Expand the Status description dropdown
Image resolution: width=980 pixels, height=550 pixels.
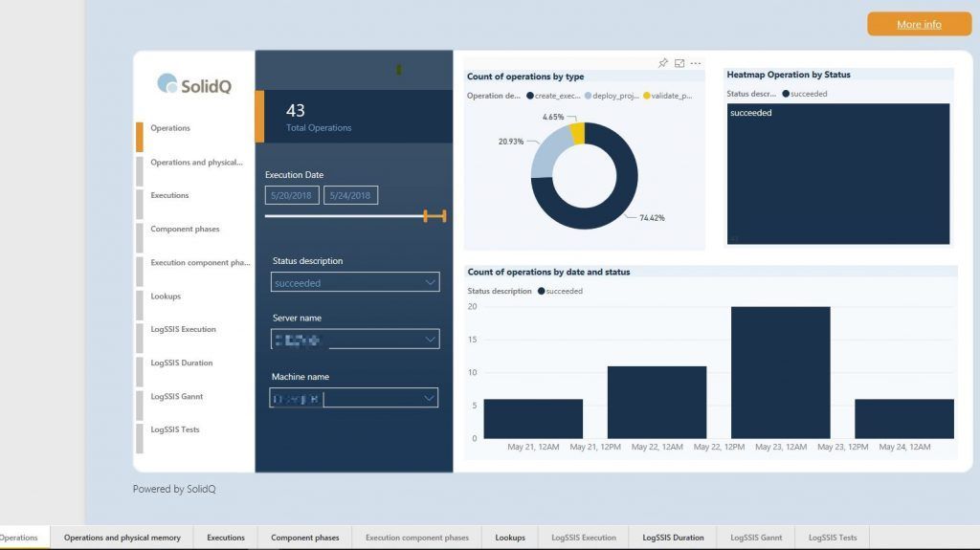coord(430,282)
